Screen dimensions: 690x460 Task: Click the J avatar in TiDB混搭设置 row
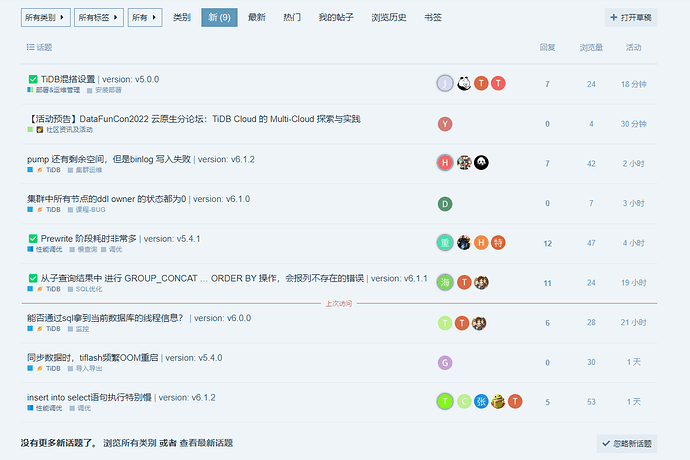coord(445,83)
